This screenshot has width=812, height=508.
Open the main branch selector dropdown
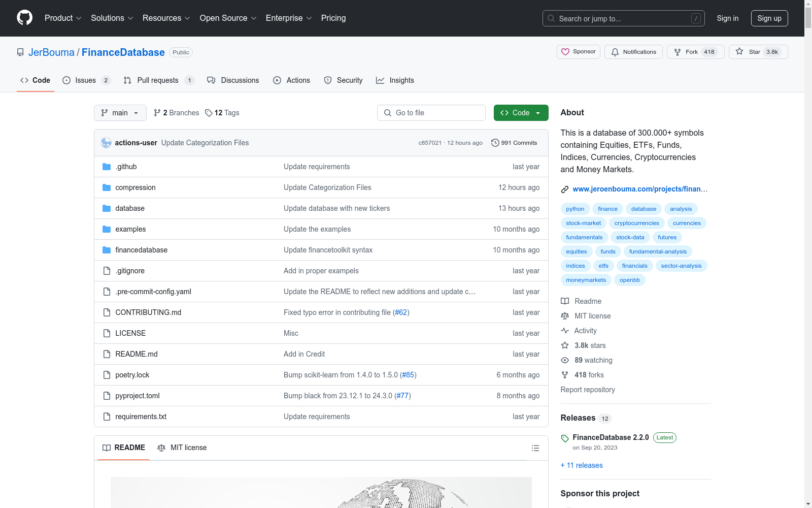pyautogui.click(x=120, y=113)
